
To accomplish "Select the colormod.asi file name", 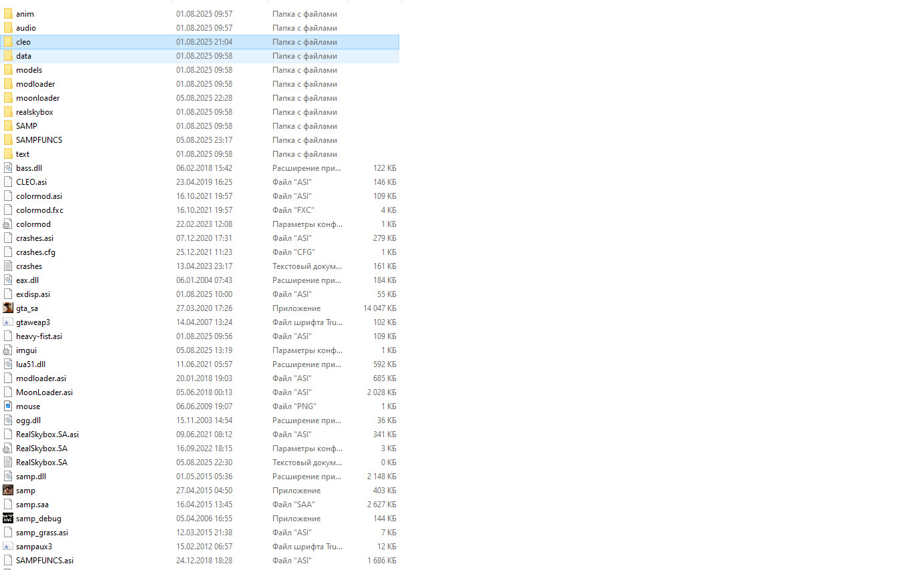I will pyautogui.click(x=39, y=196).
